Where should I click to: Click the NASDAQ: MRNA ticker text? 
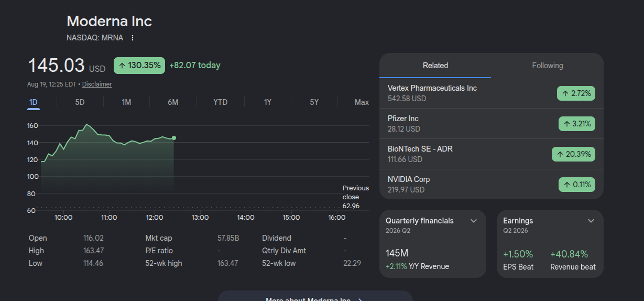[x=95, y=38]
